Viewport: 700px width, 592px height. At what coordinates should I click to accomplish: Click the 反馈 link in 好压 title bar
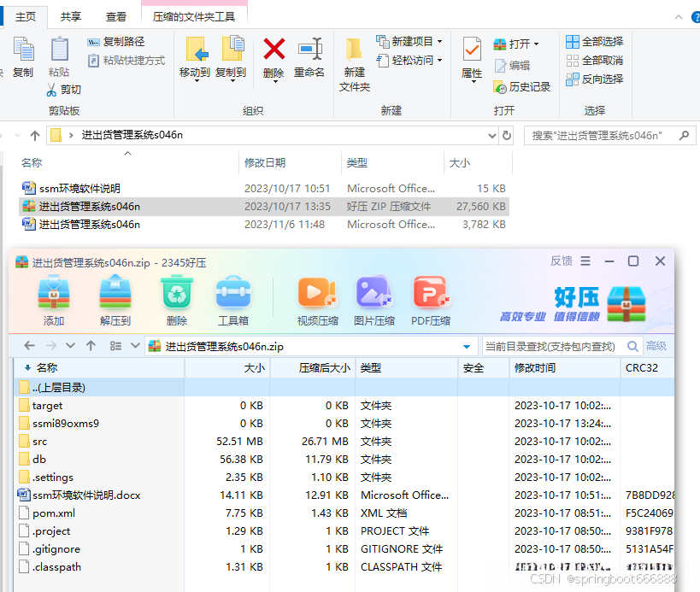(562, 261)
